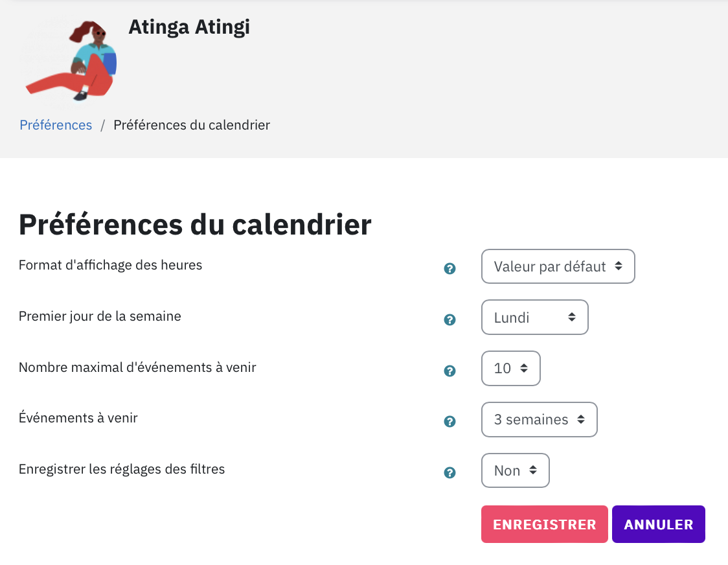Image resolution: width=728 pixels, height=565 pixels.
Task: Cancel changes with the Annuler button
Action: pyautogui.click(x=658, y=524)
